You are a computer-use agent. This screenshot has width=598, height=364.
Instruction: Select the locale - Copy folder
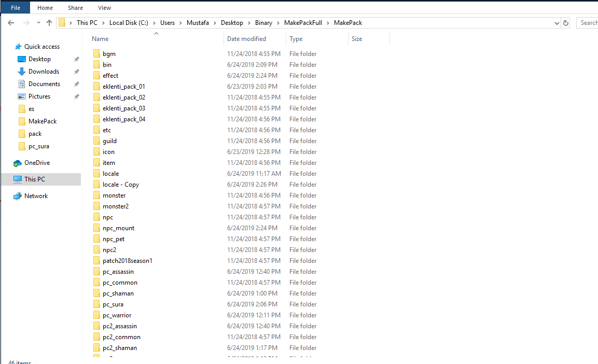[120, 185]
